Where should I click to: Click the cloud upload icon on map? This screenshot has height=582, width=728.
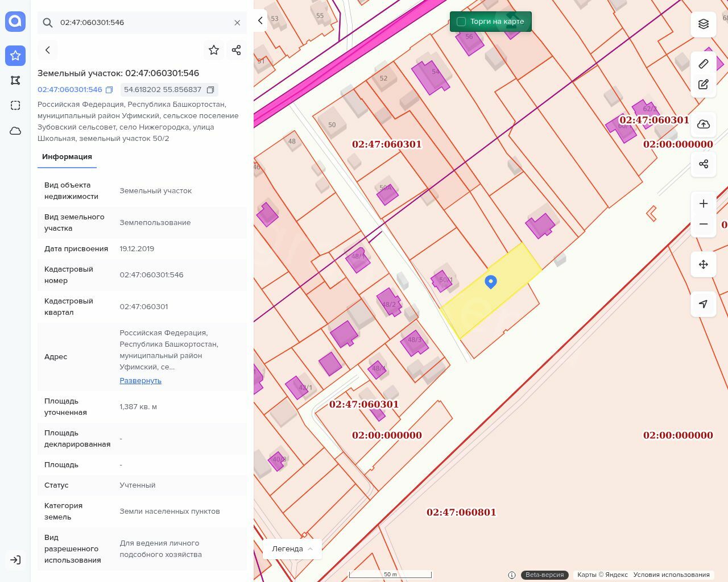click(704, 124)
